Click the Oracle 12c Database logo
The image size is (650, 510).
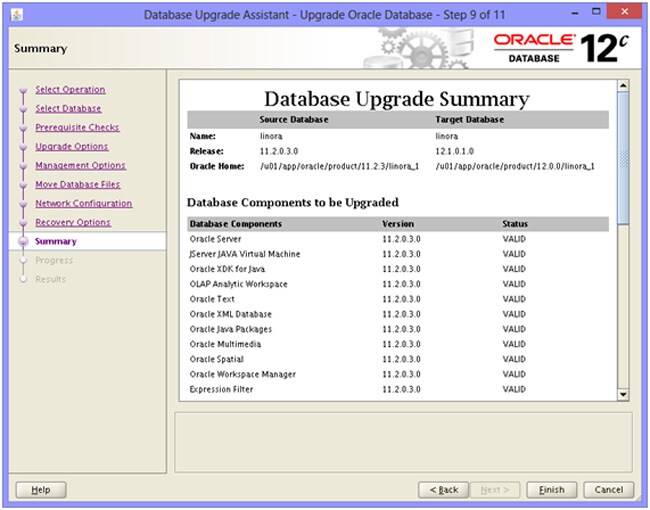561,48
